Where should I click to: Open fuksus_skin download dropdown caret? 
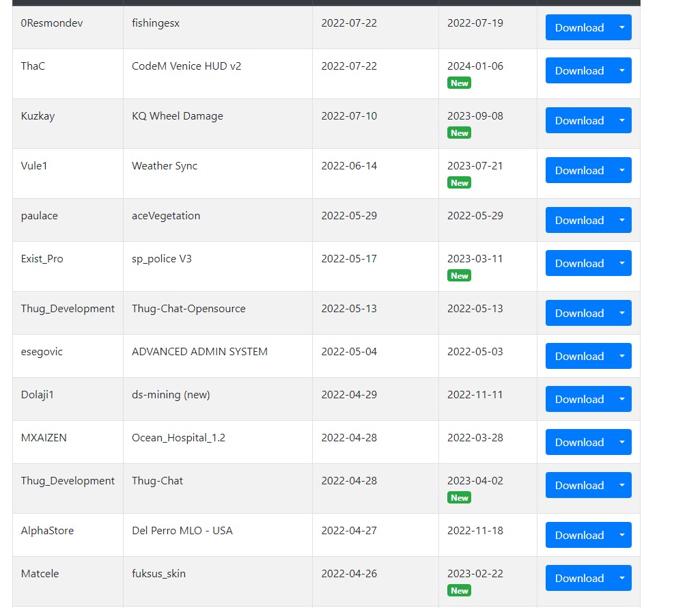tap(622, 578)
